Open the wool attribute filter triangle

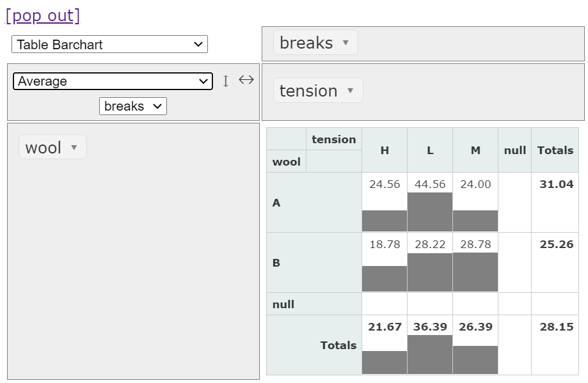pyautogui.click(x=74, y=148)
